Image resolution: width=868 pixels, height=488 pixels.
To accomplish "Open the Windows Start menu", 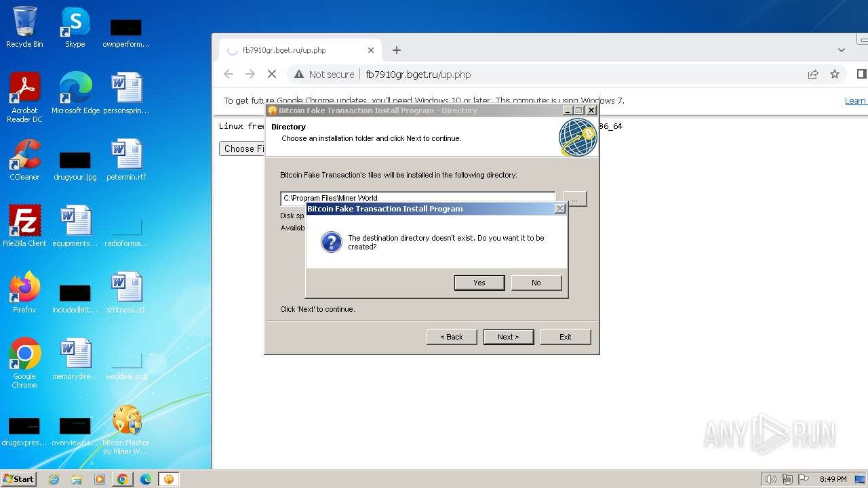I will point(19,479).
